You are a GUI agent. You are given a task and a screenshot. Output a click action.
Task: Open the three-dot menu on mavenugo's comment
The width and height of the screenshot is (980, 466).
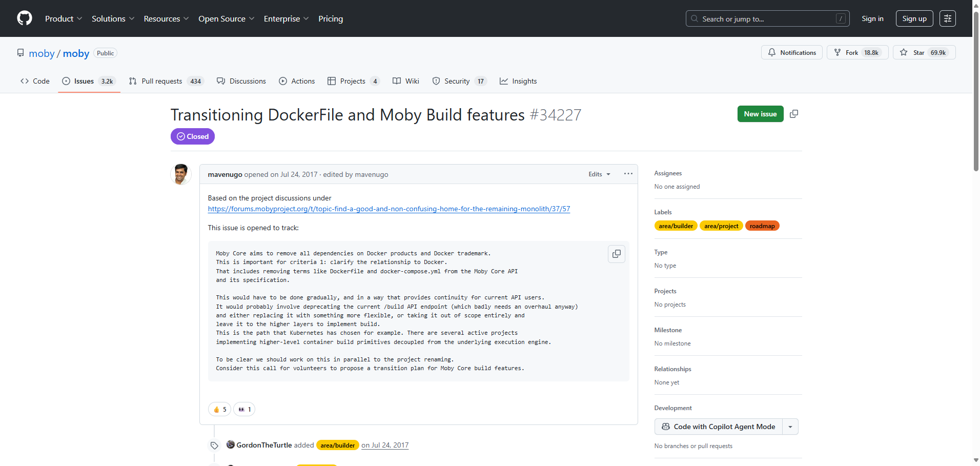[628, 174]
